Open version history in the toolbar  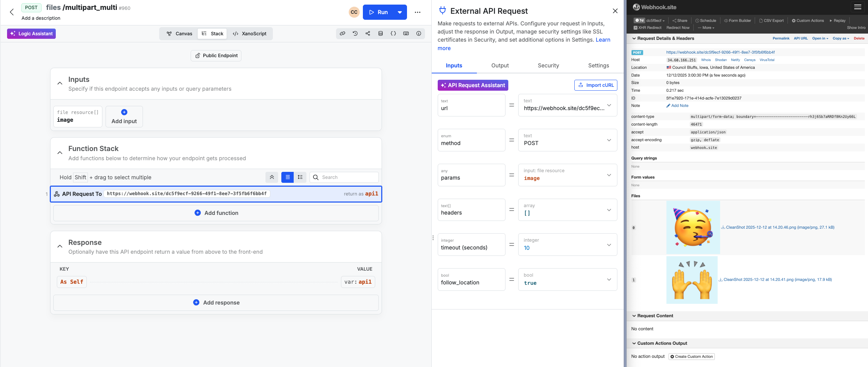tap(355, 34)
